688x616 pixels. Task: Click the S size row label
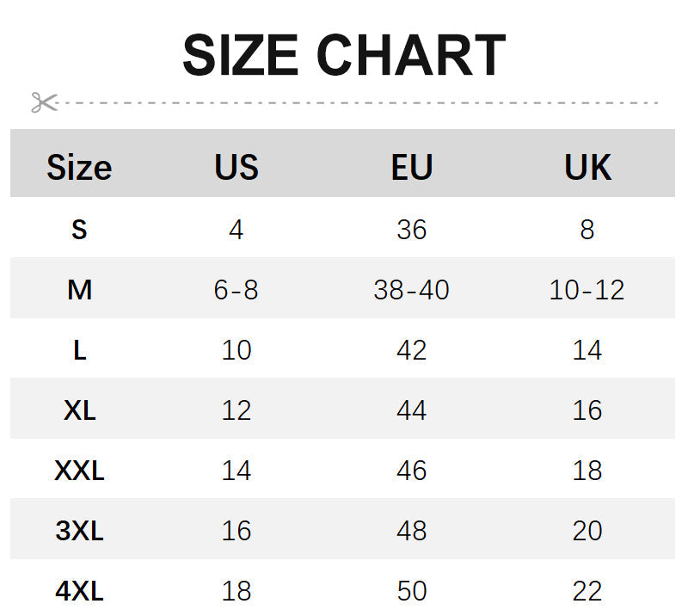click(x=79, y=230)
